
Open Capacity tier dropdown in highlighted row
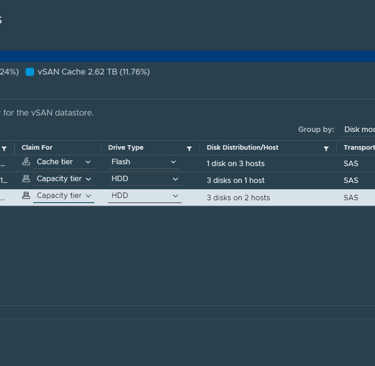(63, 196)
